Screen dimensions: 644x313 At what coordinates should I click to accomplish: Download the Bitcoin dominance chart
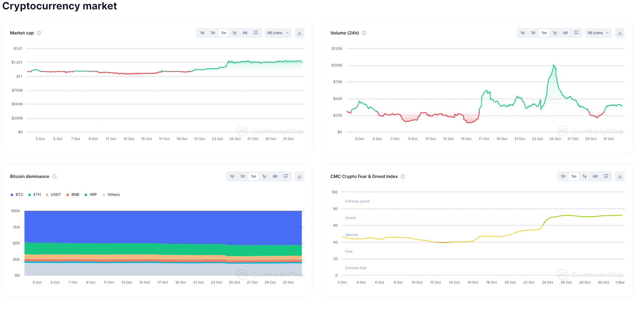coord(299,176)
